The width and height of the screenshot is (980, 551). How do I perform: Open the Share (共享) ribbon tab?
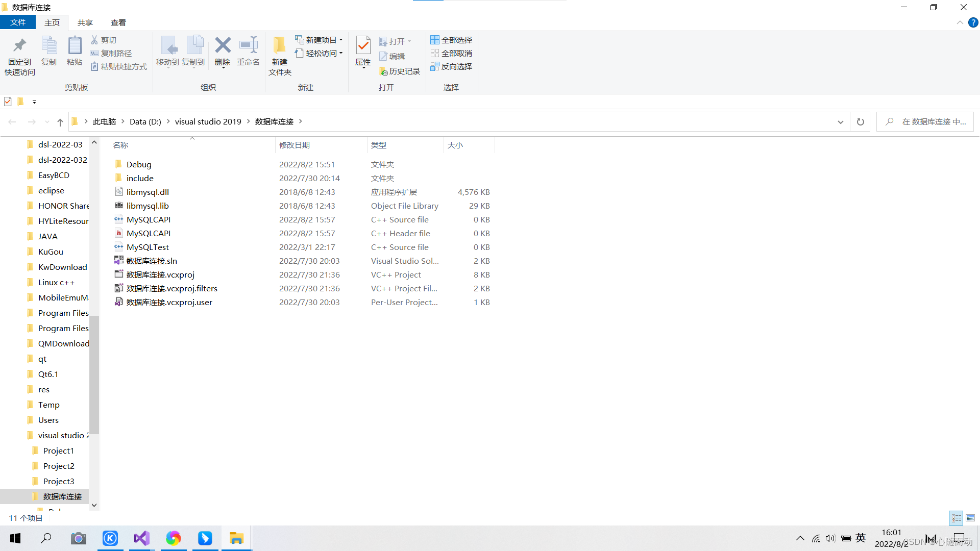[x=85, y=22]
